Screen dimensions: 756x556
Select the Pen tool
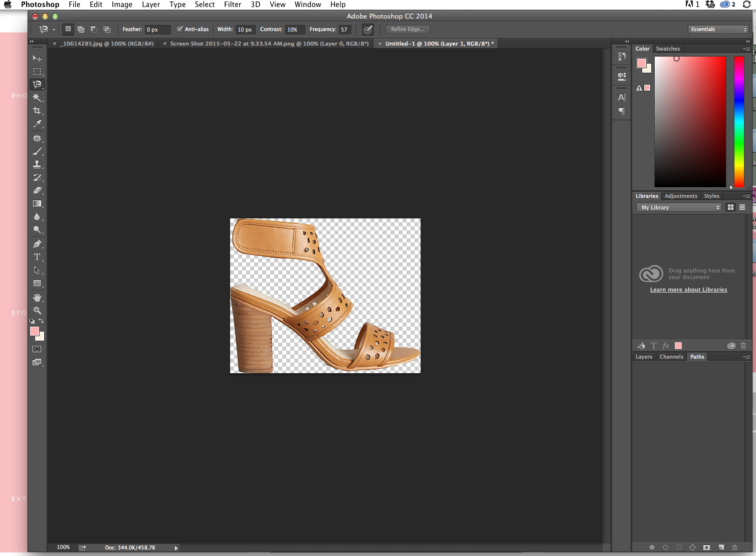(37, 244)
